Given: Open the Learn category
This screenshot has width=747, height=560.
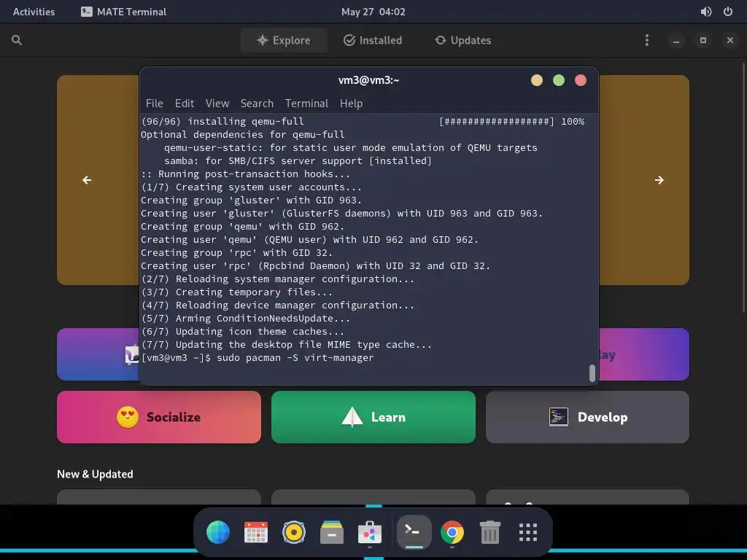Looking at the screenshot, I should click(373, 417).
